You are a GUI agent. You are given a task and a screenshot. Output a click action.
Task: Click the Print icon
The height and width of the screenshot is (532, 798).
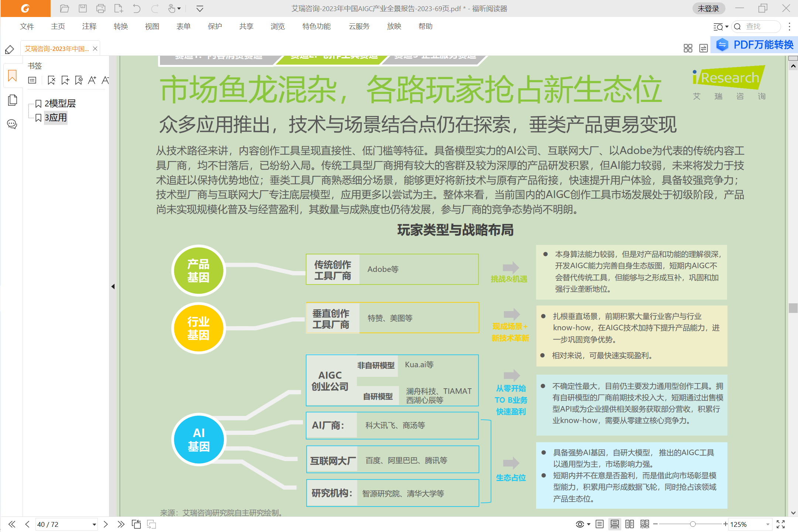[x=100, y=8]
